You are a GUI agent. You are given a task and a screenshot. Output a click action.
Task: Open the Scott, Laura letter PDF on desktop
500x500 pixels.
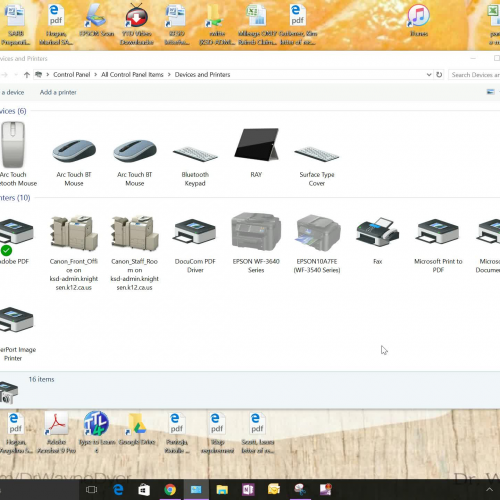coord(258,432)
